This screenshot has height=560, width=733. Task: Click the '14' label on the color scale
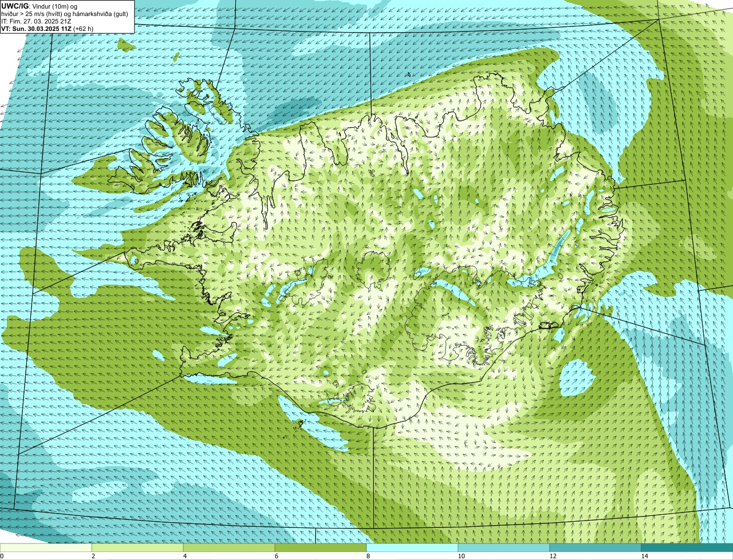click(x=644, y=556)
